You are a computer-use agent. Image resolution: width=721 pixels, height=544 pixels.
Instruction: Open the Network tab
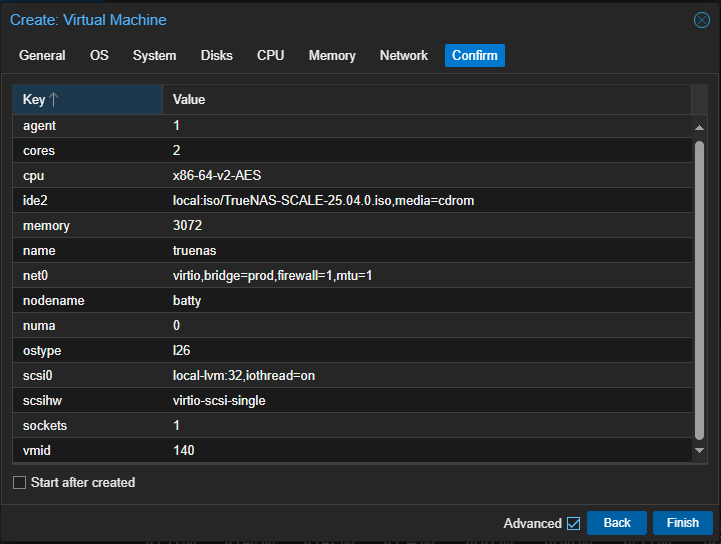(404, 56)
